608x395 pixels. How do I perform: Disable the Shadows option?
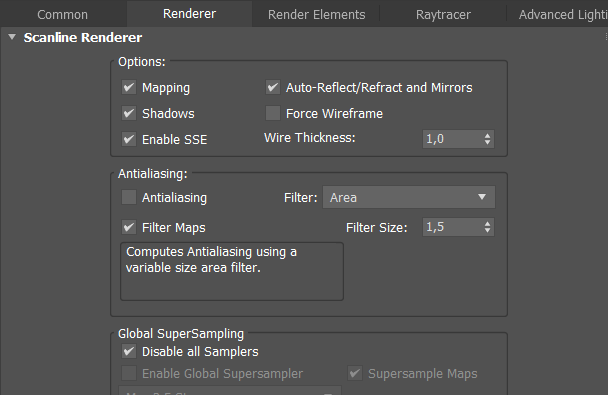click(x=129, y=113)
